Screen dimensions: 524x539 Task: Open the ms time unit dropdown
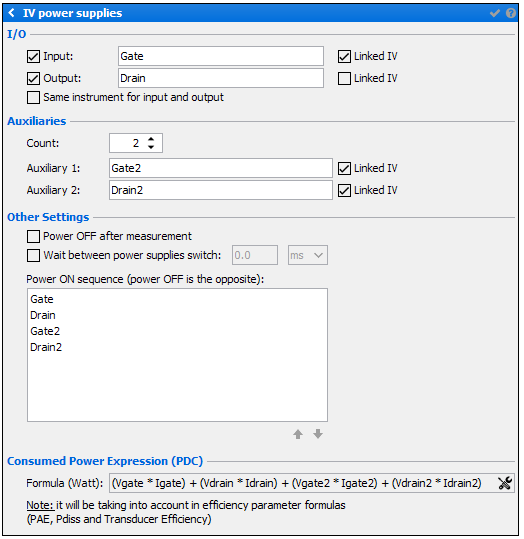click(x=308, y=255)
